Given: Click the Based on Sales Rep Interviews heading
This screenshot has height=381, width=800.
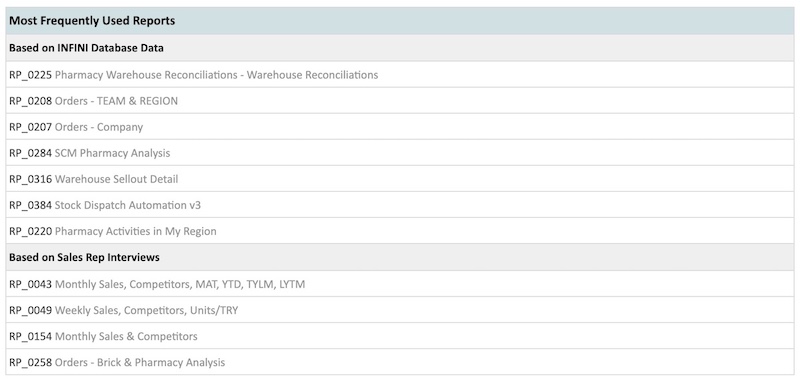Looking at the screenshot, I should (84, 257).
